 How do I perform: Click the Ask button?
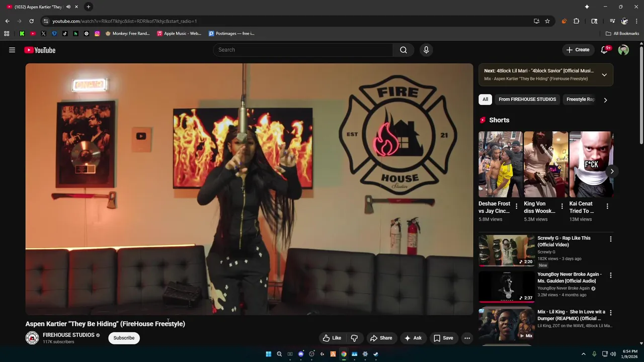tap(413, 338)
